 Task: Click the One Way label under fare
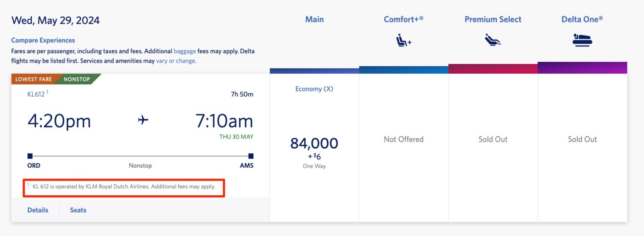314,166
